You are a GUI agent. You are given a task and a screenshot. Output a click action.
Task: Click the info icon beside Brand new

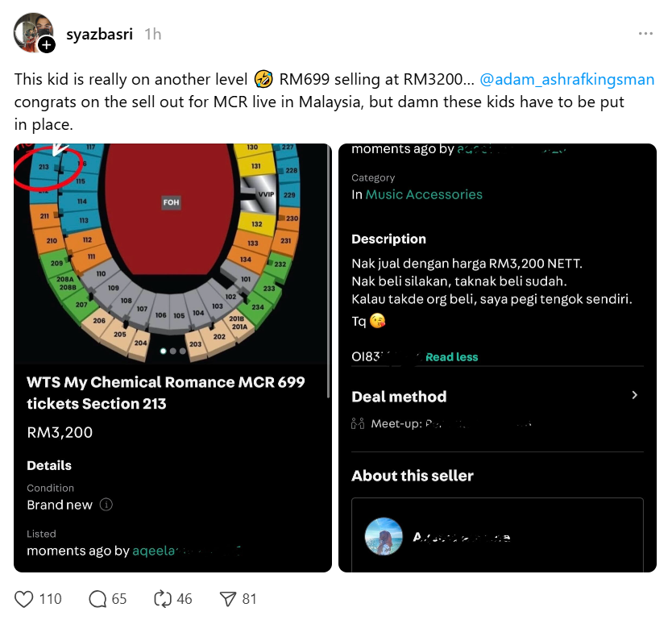pos(106,505)
